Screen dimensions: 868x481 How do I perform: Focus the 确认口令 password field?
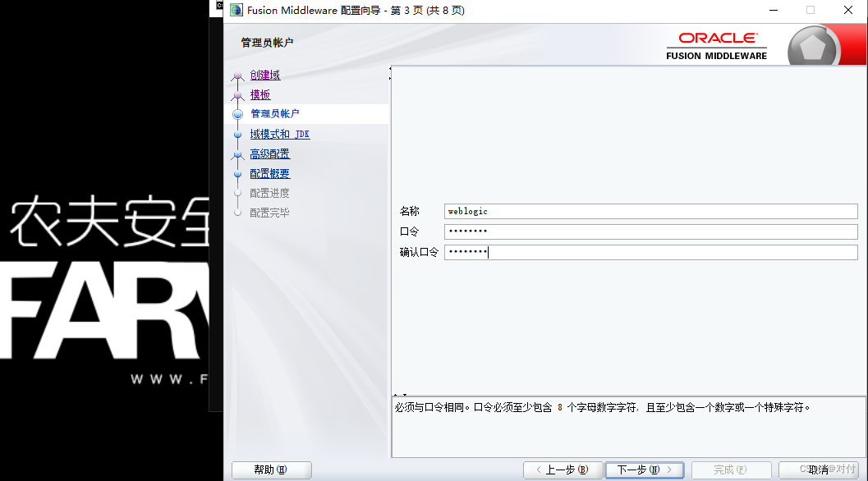tap(651, 252)
